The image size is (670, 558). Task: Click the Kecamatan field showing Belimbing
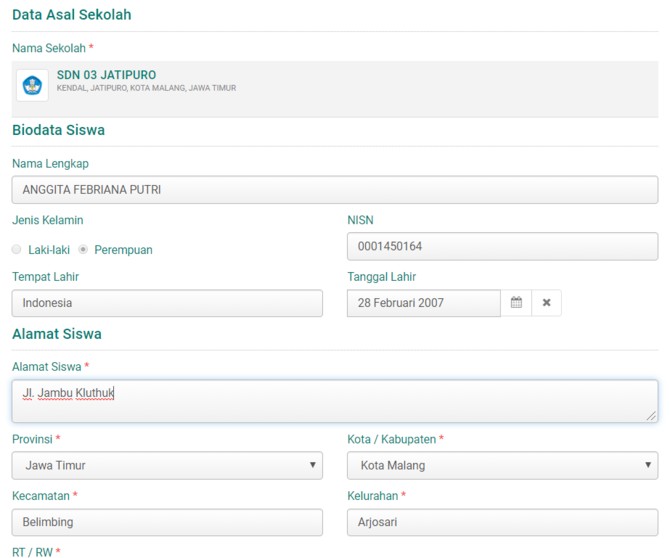(167, 522)
